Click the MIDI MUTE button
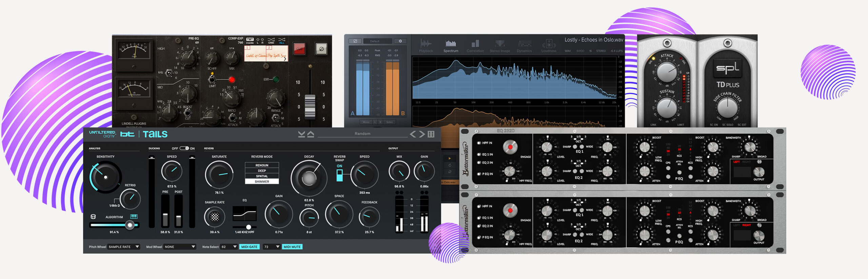868x279 pixels. tap(292, 247)
